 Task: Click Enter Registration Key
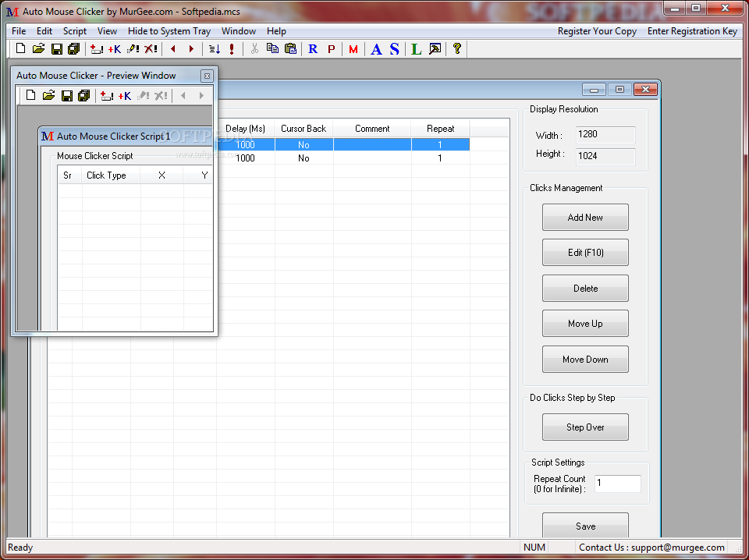click(x=693, y=31)
